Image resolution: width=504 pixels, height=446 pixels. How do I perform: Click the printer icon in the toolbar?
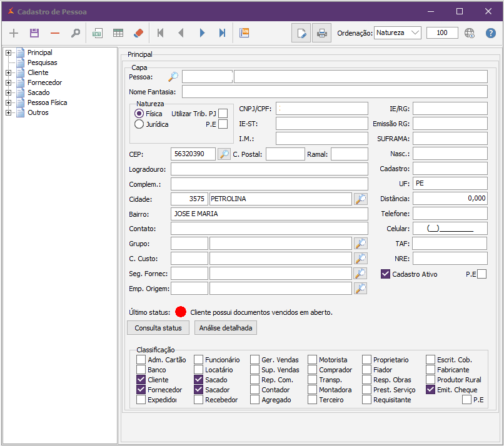pyautogui.click(x=321, y=33)
